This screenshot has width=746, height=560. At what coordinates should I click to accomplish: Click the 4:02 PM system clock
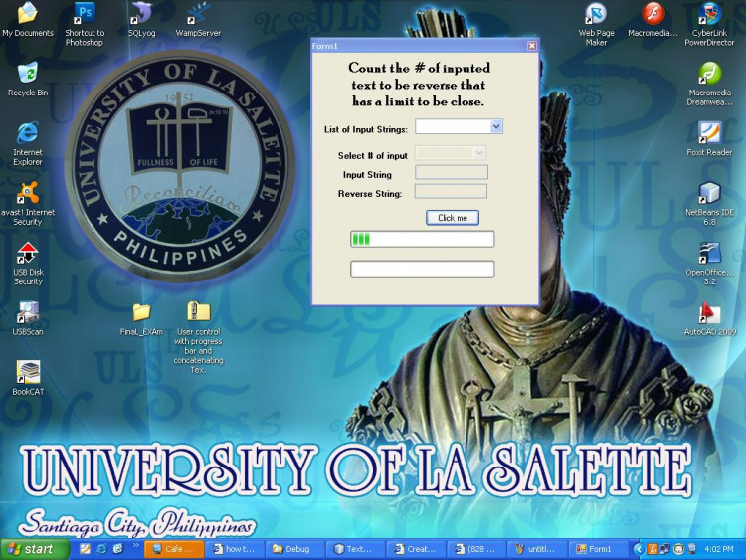(719, 549)
